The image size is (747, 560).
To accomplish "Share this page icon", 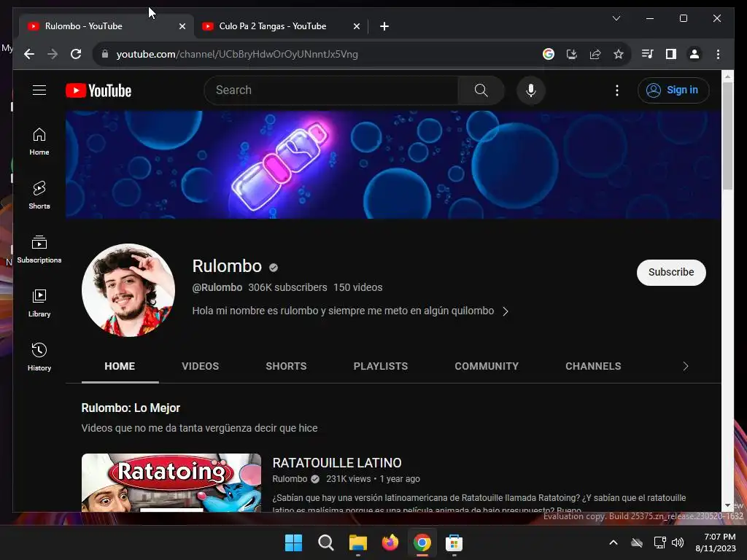I will 595,54.
